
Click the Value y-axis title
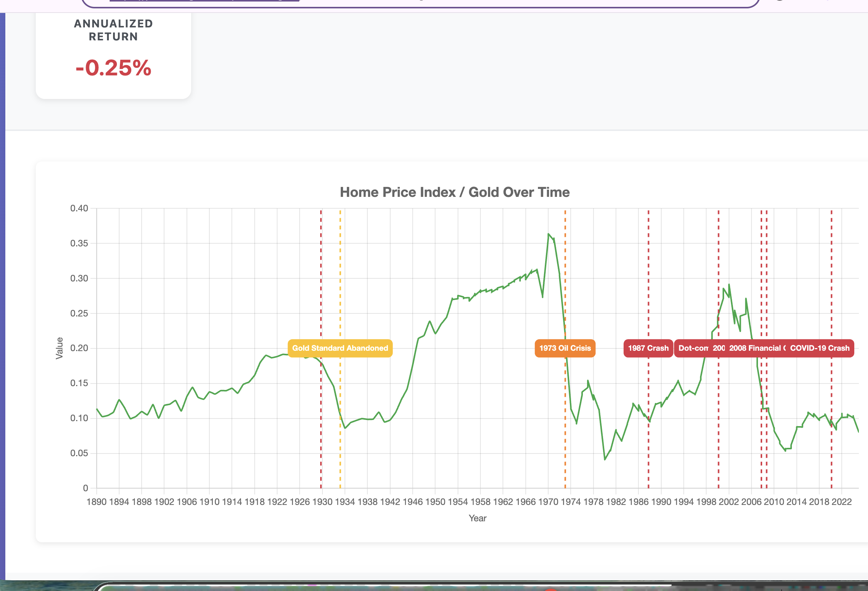coord(59,348)
